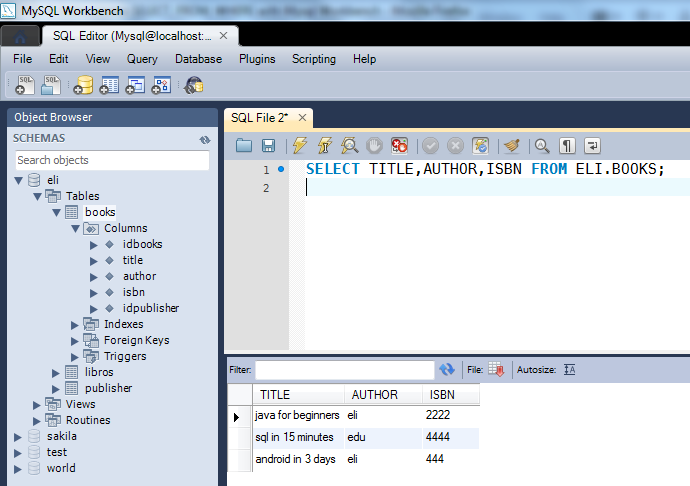Collapse the eli schema tree node
The width and height of the screenshot is (690, 486).
(18, 180)
